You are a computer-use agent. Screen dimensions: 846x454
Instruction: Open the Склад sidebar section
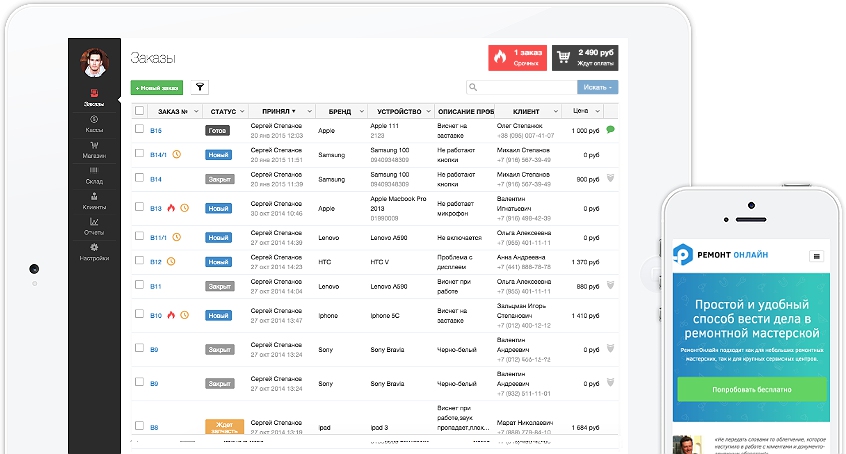point(94,175)
